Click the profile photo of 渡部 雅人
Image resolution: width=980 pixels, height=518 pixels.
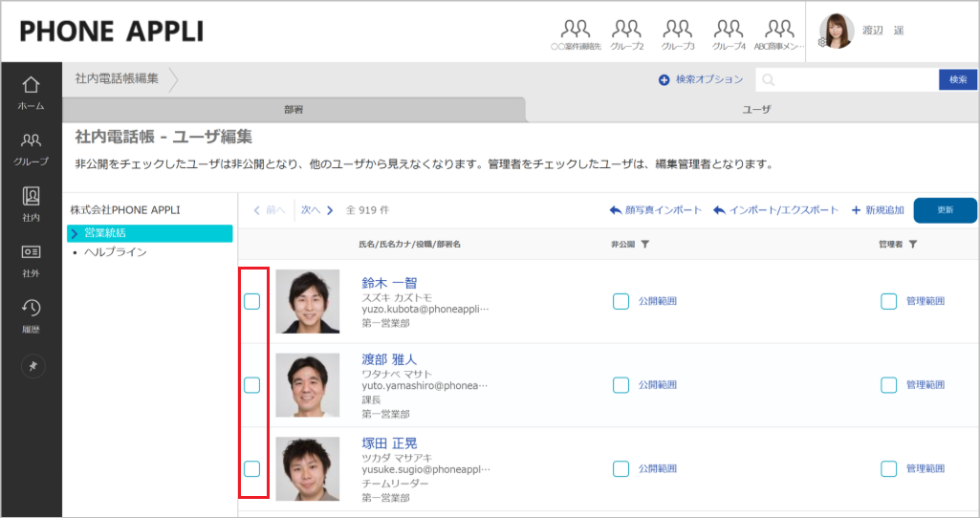[307, 385]
